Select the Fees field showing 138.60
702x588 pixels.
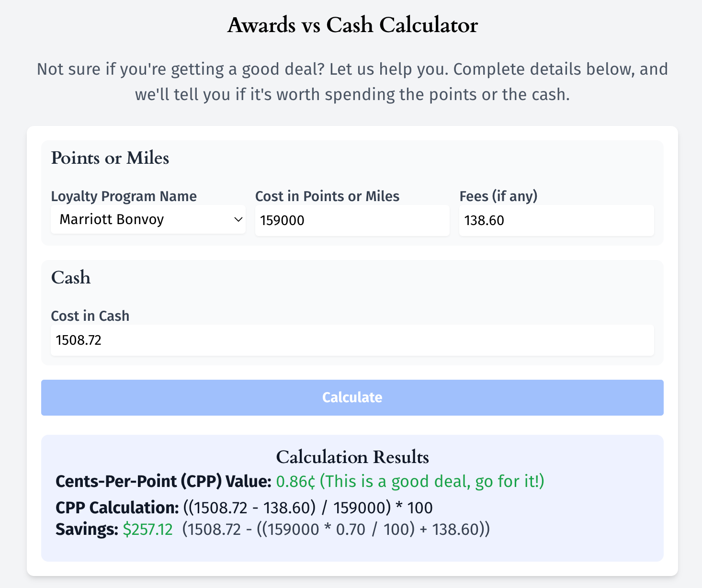point(556,220)
